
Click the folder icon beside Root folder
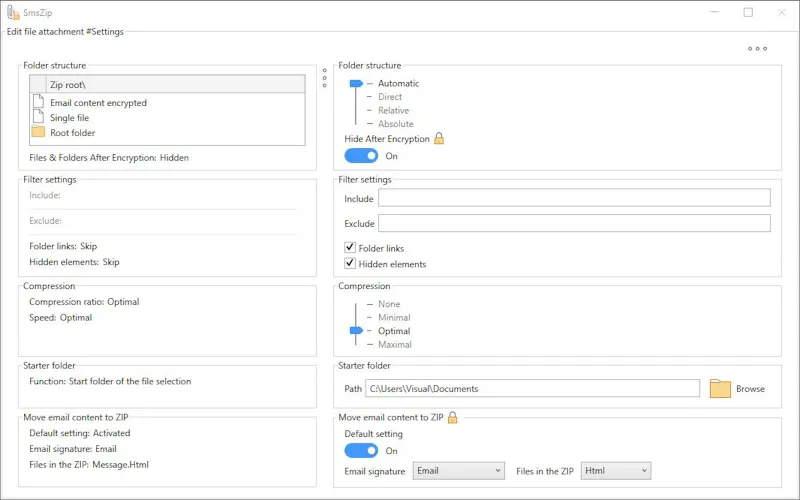click(x=38, y=132)
